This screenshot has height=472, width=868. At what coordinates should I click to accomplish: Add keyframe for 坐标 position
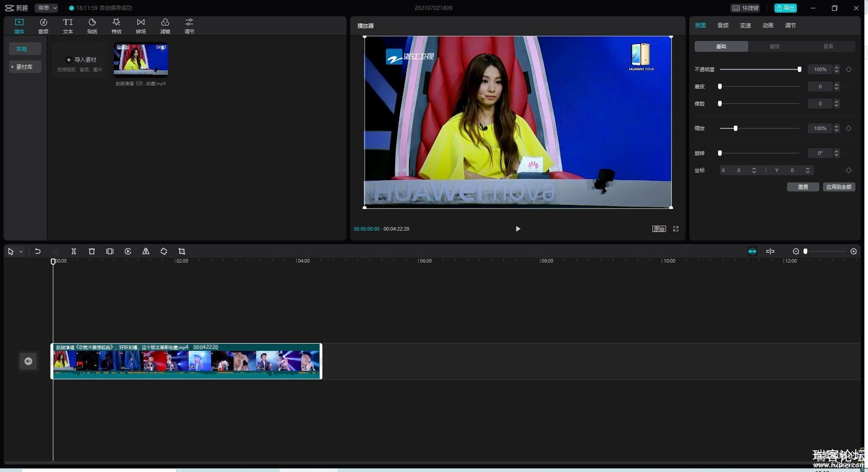tap(849, 170)
